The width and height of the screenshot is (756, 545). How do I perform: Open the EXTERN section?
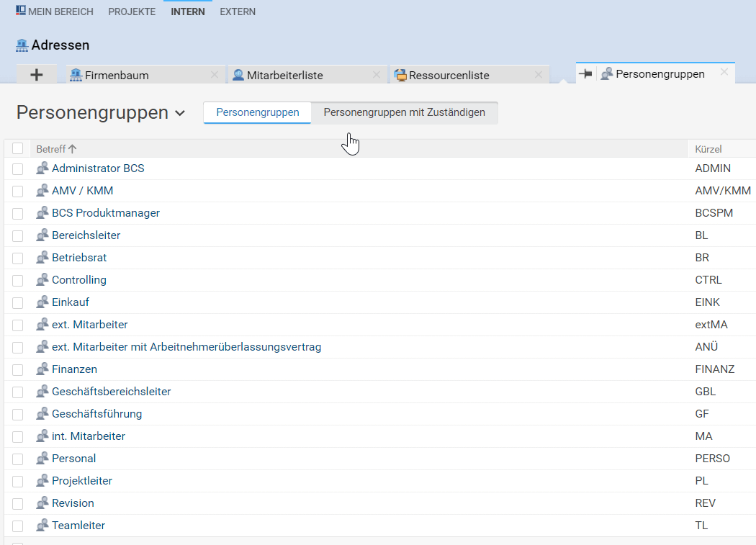[238, 12]
